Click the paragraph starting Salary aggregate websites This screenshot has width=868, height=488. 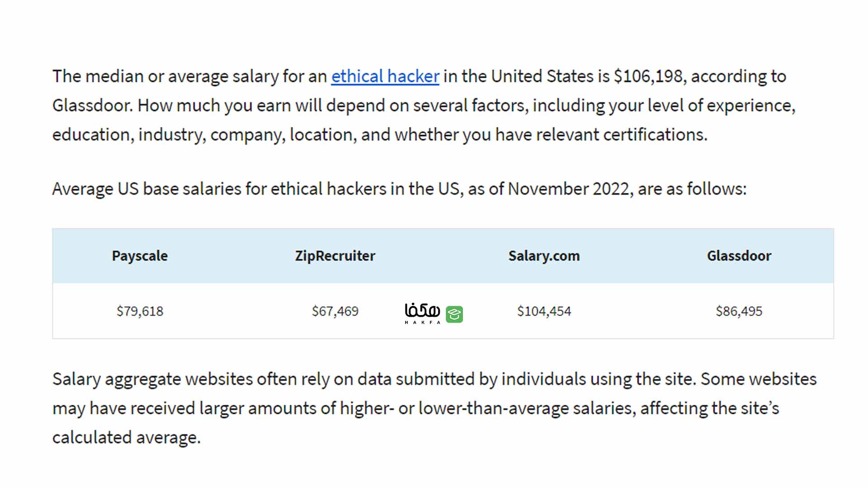coord(434,408)
